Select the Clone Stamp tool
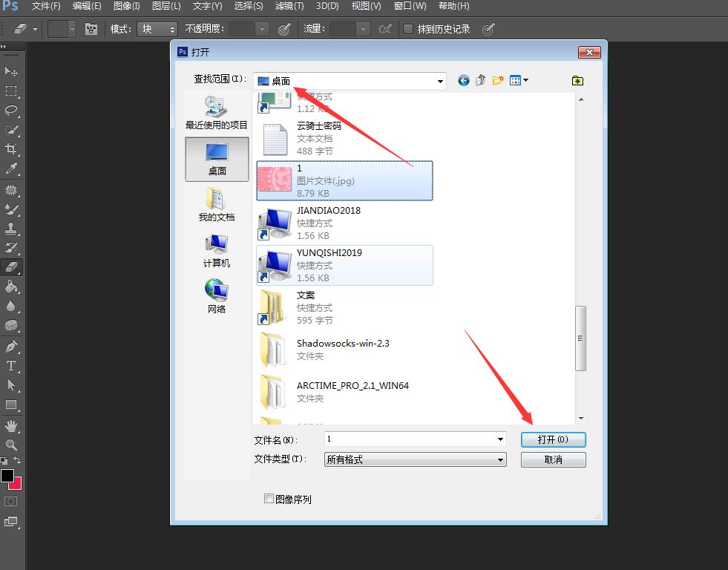728x570 pixels. [10, 229]
